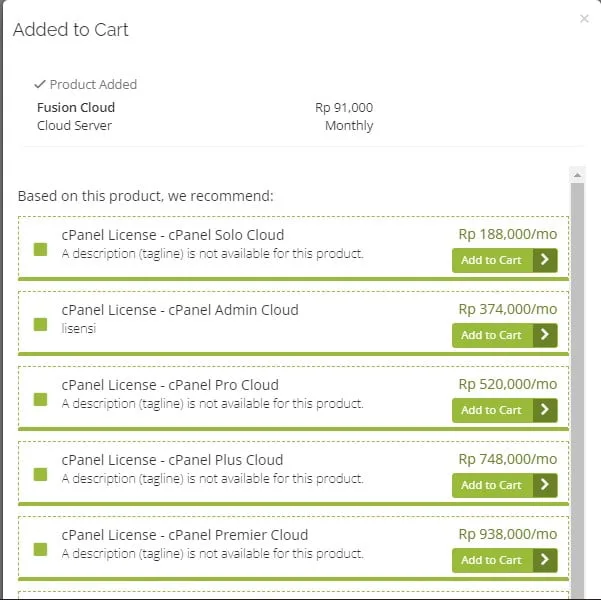Add cPanel Pro Cloud license to cart

pyautogui.click(x=504, y=410)
